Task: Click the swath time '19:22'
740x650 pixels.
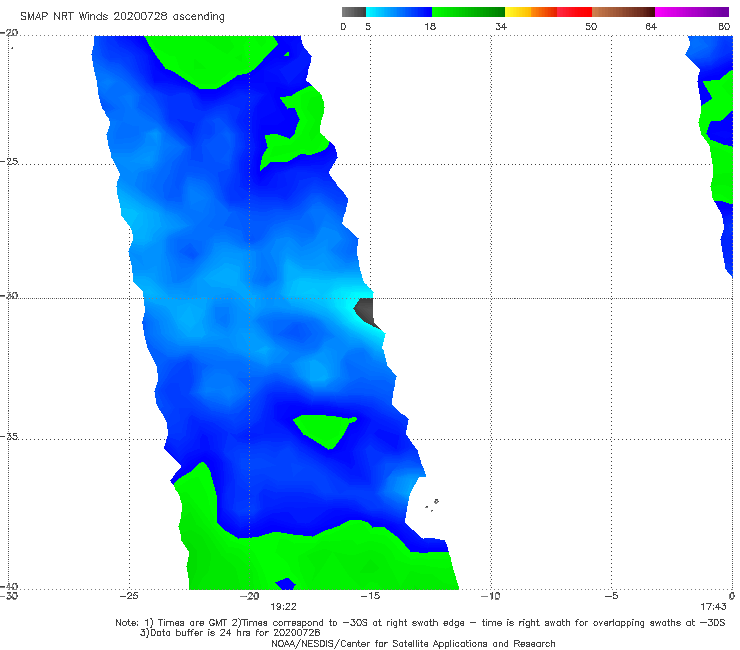Action: tap(283, 607)
